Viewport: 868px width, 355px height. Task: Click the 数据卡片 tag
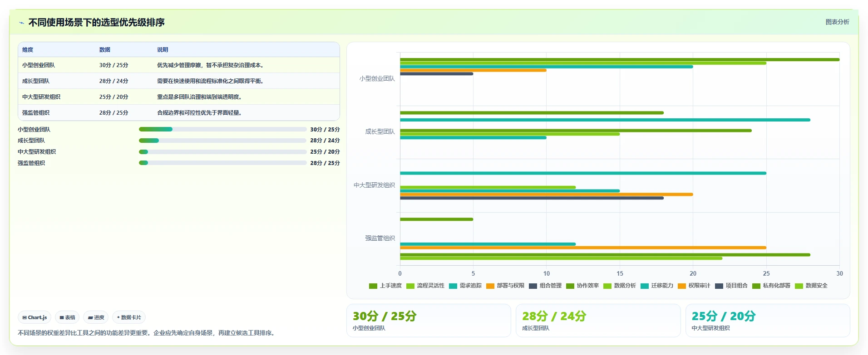pyautogui.click(x=129, y=317)
